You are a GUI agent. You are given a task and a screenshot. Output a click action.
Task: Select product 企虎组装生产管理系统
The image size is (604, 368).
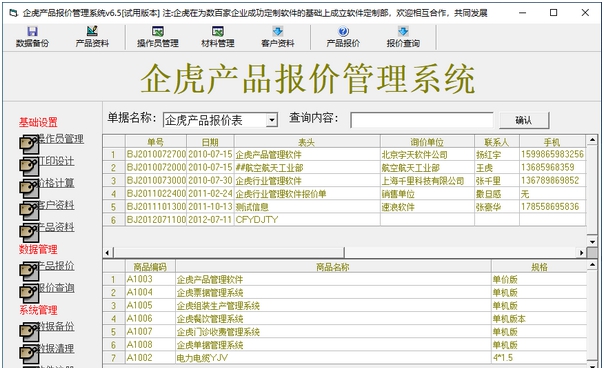point(333,306)
